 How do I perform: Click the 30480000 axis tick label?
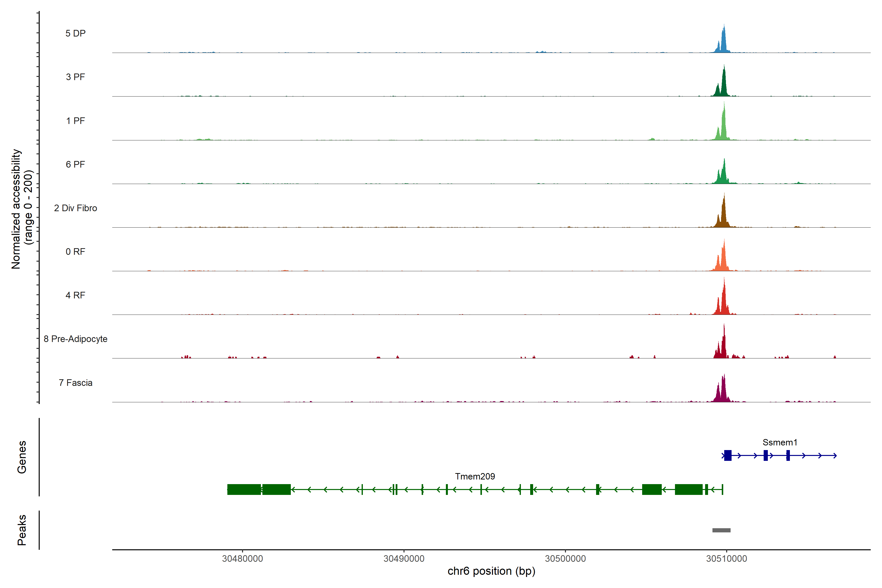[x=242, y=559]
